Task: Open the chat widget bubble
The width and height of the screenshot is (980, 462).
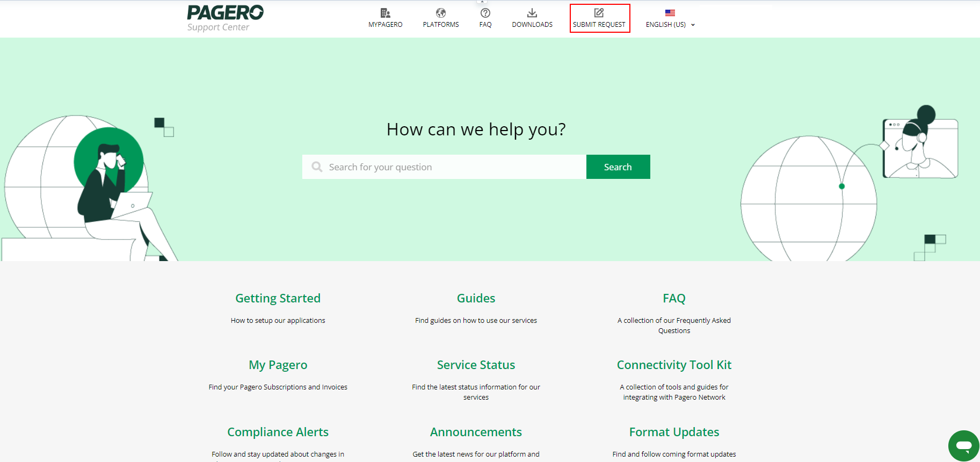Action: 964,446
